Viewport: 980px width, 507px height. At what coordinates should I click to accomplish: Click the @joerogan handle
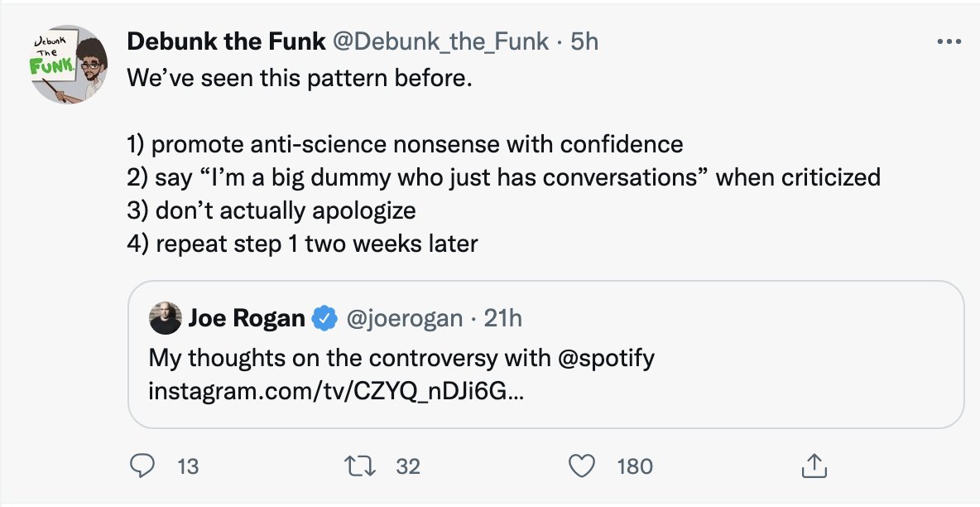[405, 319]
